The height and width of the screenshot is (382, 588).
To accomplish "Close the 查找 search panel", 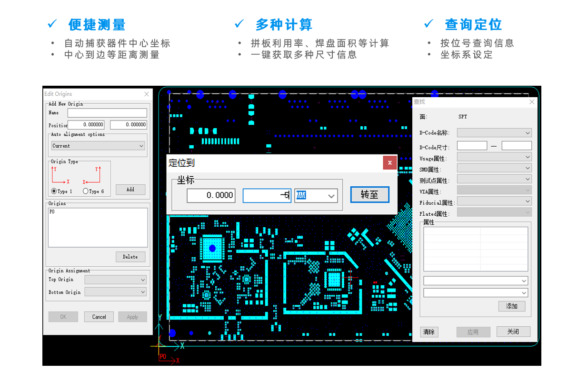I will [532, 102].
